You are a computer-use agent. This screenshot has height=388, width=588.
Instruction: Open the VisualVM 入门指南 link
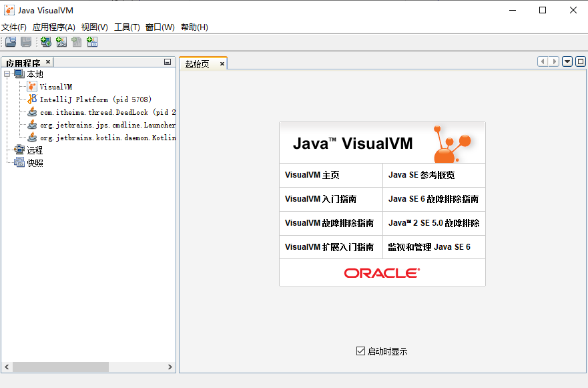tap(320, 199)
